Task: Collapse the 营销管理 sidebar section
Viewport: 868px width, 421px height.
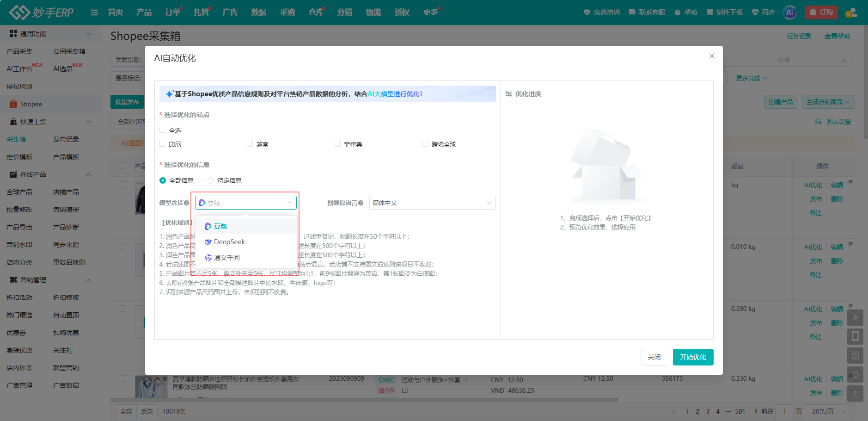Action: (89, 280)
